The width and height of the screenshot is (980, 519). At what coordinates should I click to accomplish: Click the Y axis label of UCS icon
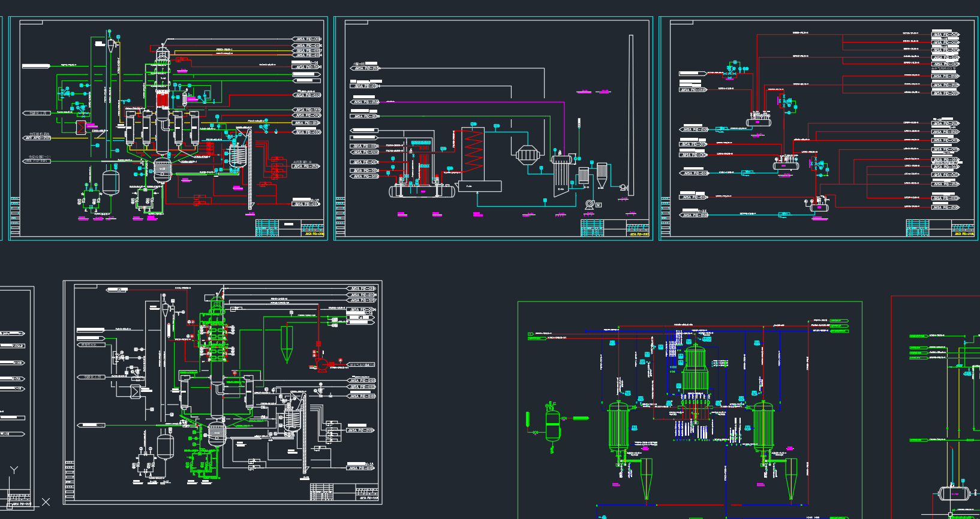tap(14, 470)
